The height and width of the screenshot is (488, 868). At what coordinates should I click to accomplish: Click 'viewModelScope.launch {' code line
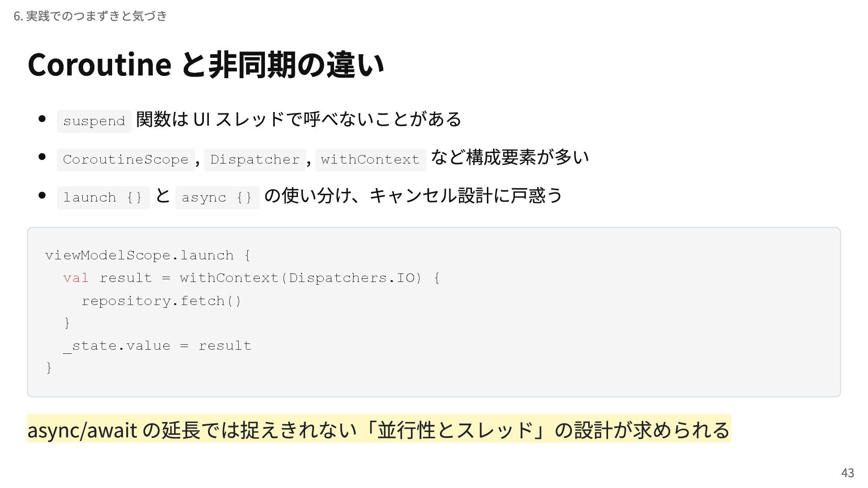click(148, 255)
